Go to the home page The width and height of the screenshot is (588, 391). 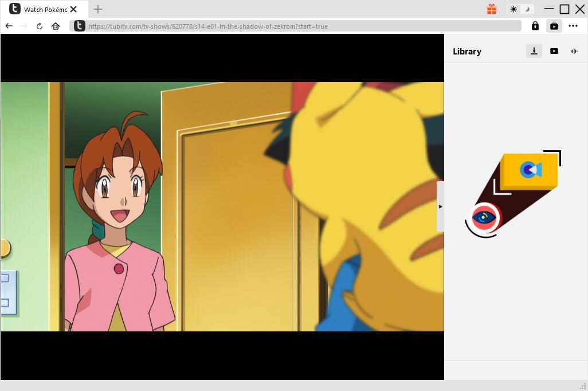click(56, 26)
